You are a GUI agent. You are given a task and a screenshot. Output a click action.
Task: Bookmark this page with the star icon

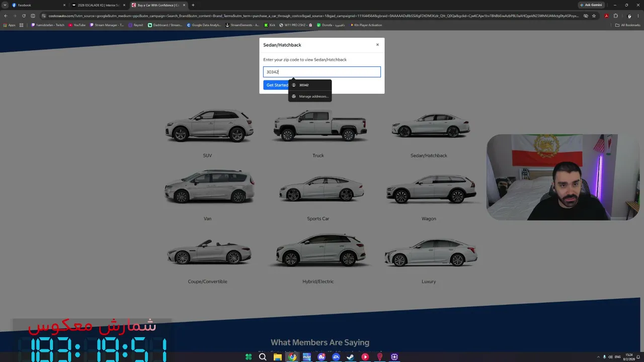(594, 16)
